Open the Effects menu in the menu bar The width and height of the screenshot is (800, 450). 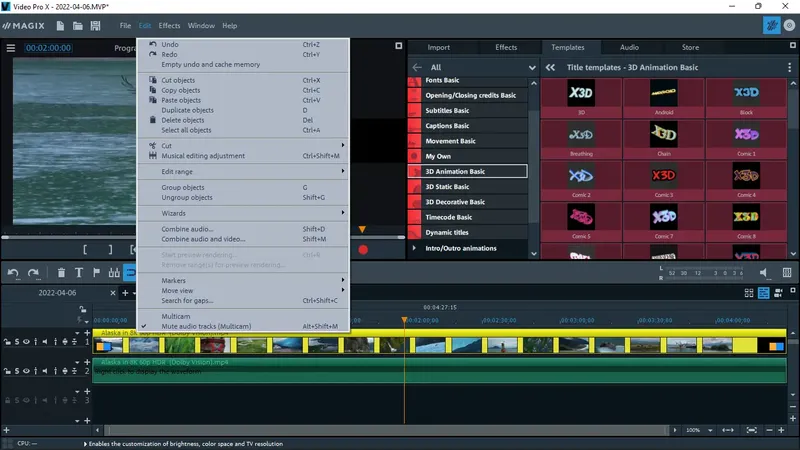(x=169, y=26)
